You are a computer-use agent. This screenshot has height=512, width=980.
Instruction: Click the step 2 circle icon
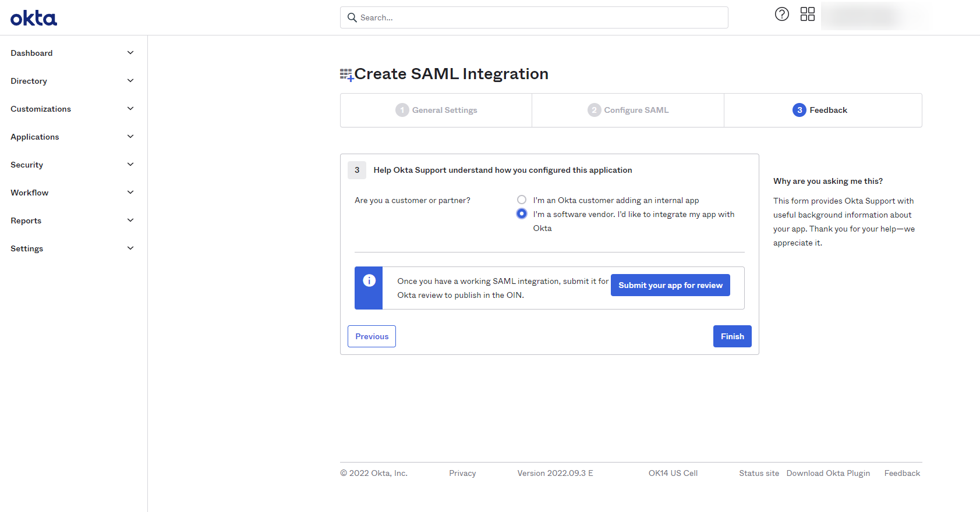594,110
